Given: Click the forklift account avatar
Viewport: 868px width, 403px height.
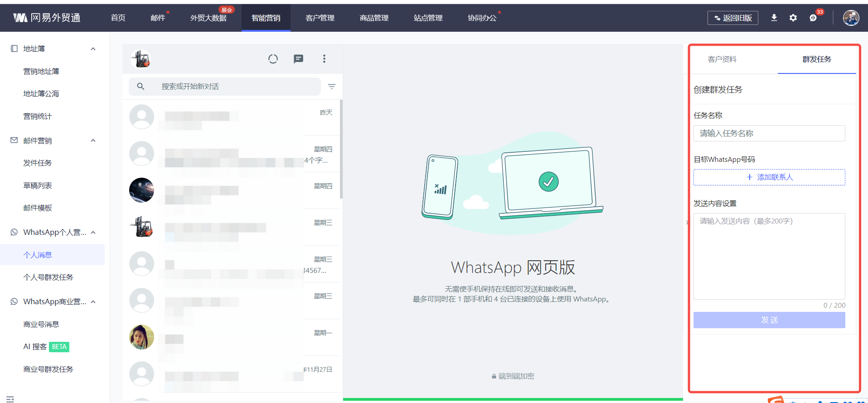Looking at the screenshot, I should pos(141,59).
